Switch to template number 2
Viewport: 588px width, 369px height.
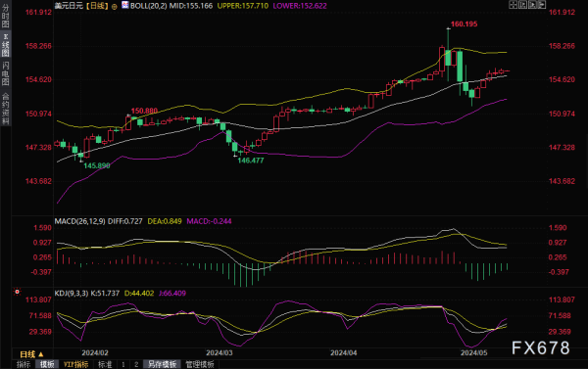click(x=136, y=364)
